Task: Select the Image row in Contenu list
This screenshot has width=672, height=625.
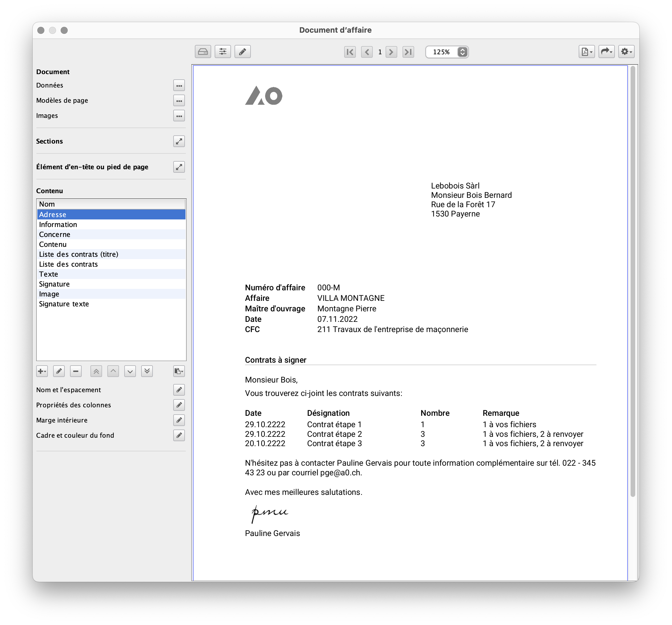Action: point(111,294)
